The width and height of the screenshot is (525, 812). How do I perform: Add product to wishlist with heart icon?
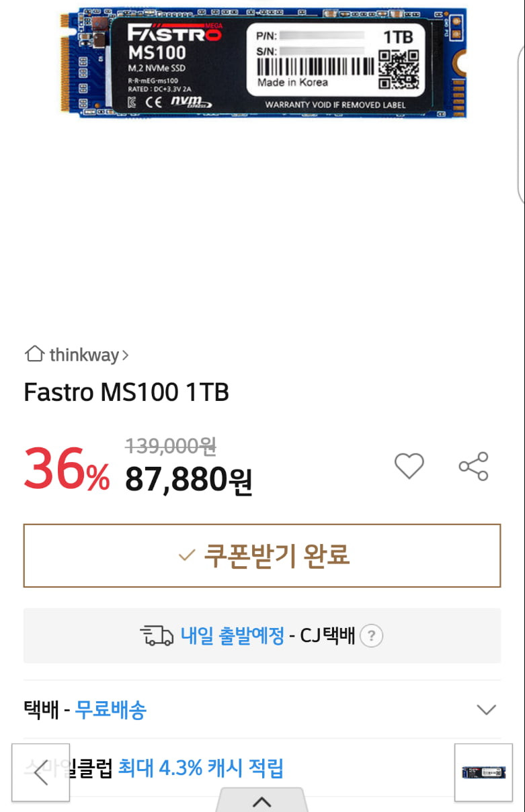pos(409,466)
